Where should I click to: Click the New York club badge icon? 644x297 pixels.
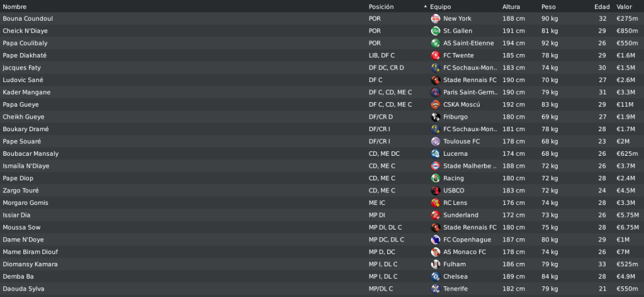pyautogui.click(x=436, y=18)
